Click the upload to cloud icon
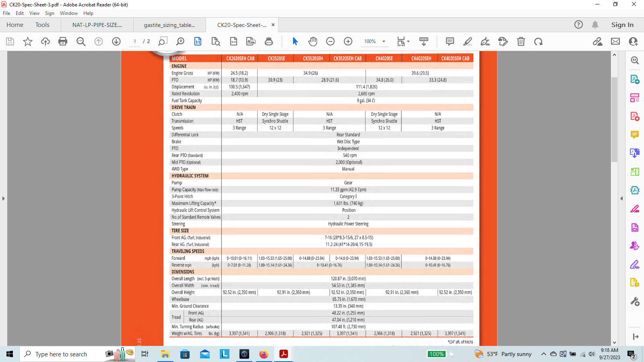Screen dimensions: 644x362 (45, 41)
